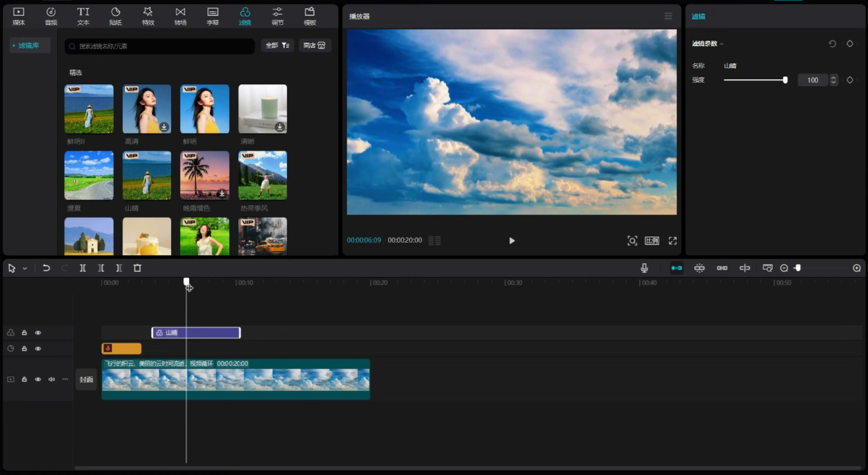
Task: Hide the filter track with the eye icon
Action: tap(38, 333)
